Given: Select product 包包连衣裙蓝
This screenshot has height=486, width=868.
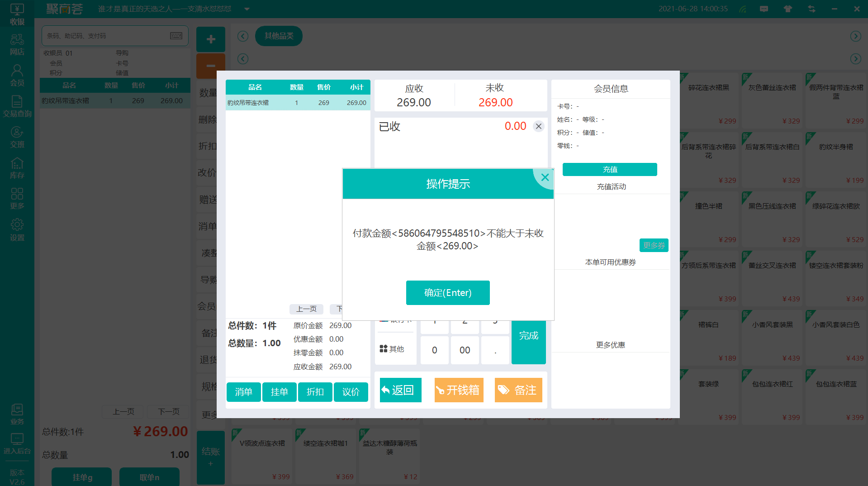Looking at the screenshot, I should [x=836, y=396].
